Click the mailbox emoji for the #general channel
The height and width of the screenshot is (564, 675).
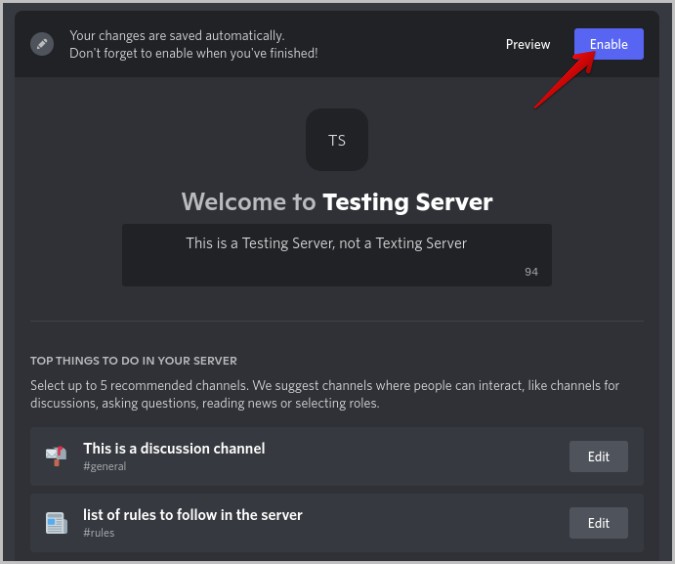pyautogui.click(x=56, y=456)
